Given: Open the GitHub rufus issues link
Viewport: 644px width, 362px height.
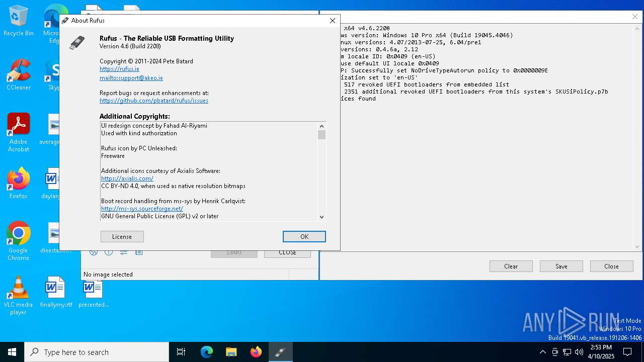Looking at the screenshot, I should (x=154, y=101).
